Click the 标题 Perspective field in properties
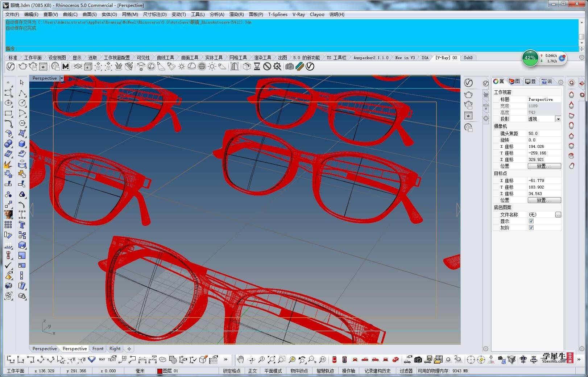This screenshot has width=588, height=377. [544, 99]
